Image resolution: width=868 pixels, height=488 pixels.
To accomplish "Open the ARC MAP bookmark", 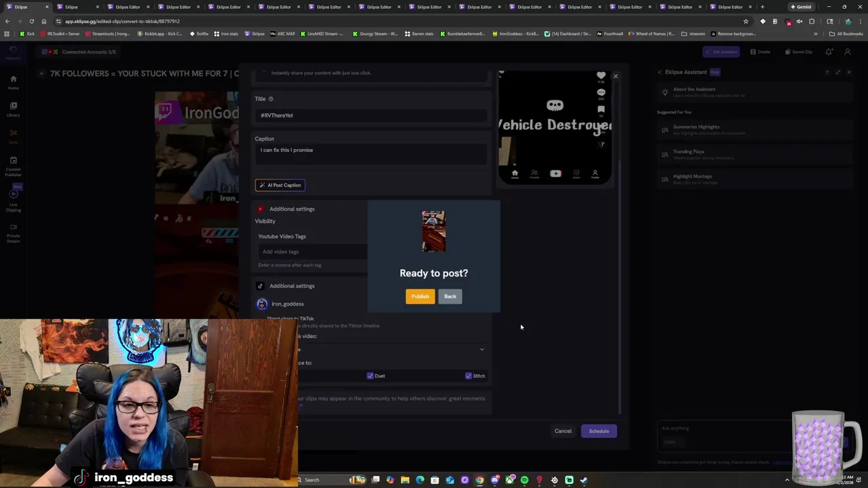I will click(283, 34).
